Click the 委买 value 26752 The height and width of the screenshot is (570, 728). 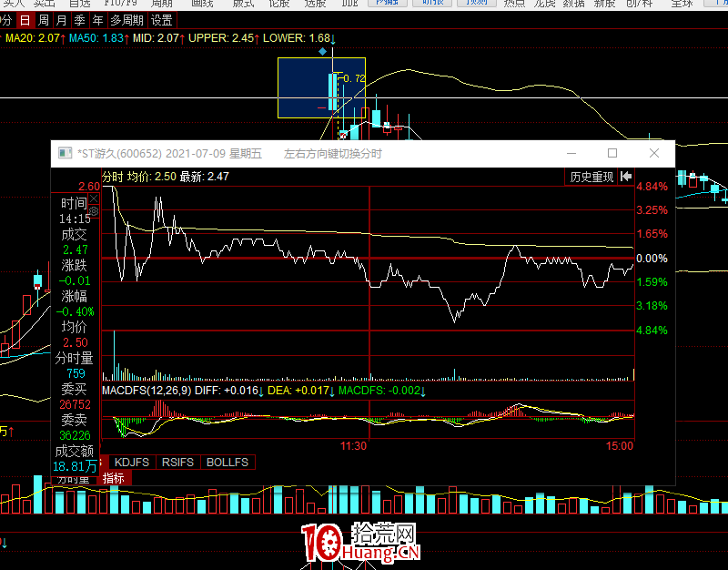[x=75, y=404]
